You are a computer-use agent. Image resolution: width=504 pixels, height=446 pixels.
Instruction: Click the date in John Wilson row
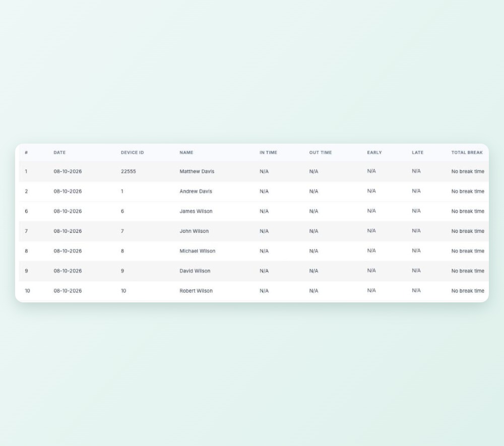coord(68,231)
